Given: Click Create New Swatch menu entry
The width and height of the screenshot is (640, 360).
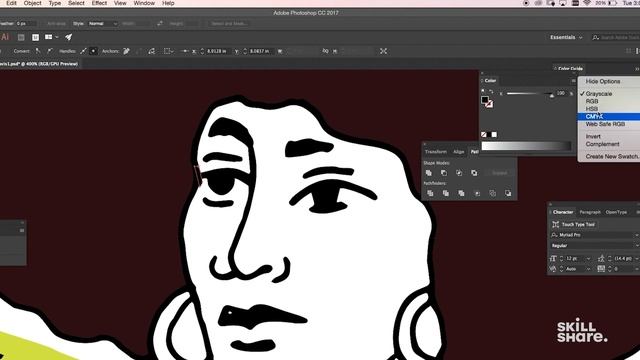Looking at the screenshot, I should coord(612,156).
